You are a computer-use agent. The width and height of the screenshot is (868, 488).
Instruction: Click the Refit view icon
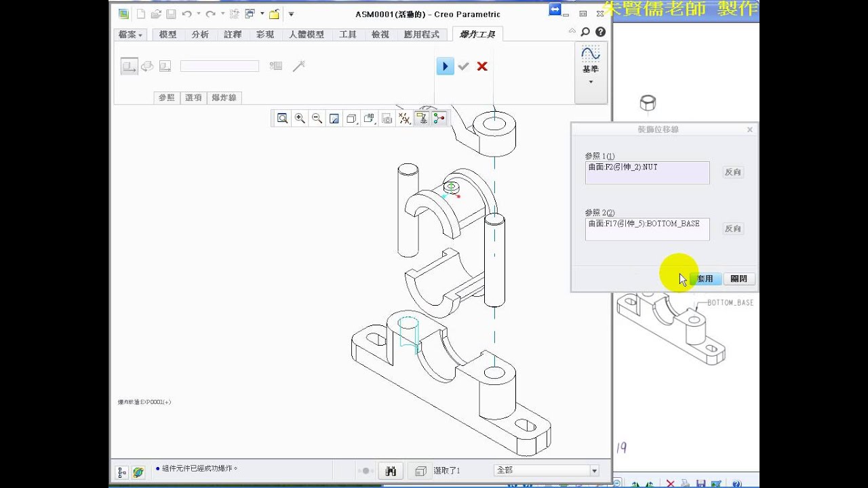tap(282, 119)
